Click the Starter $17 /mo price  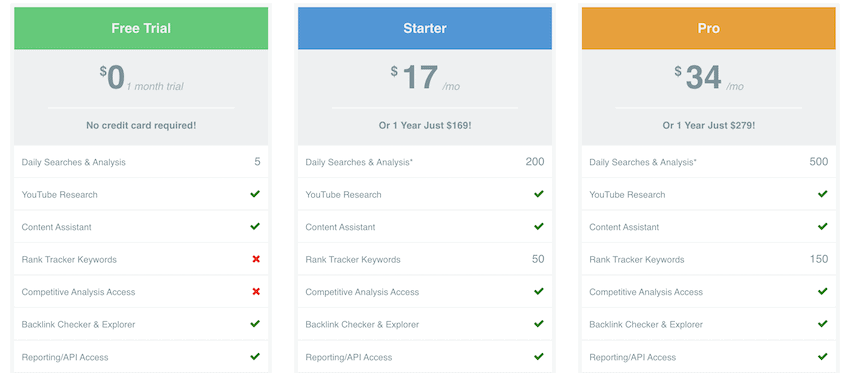click(425, 78)
